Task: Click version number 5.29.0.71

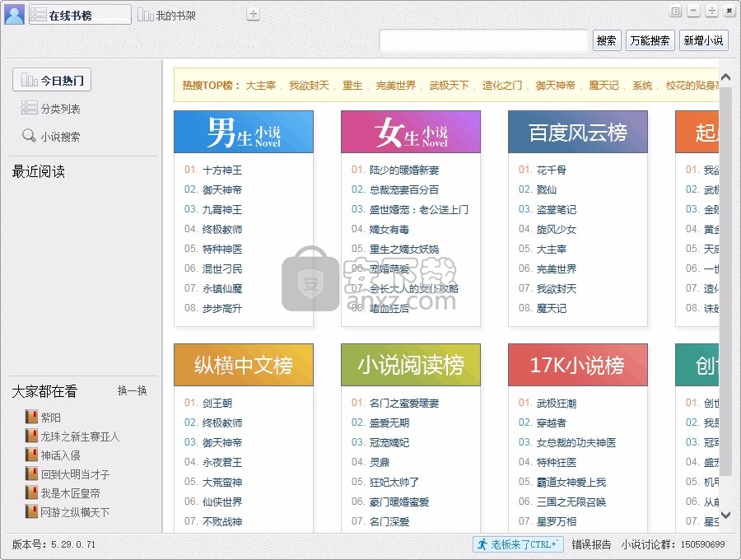Action: pos(73,545)
